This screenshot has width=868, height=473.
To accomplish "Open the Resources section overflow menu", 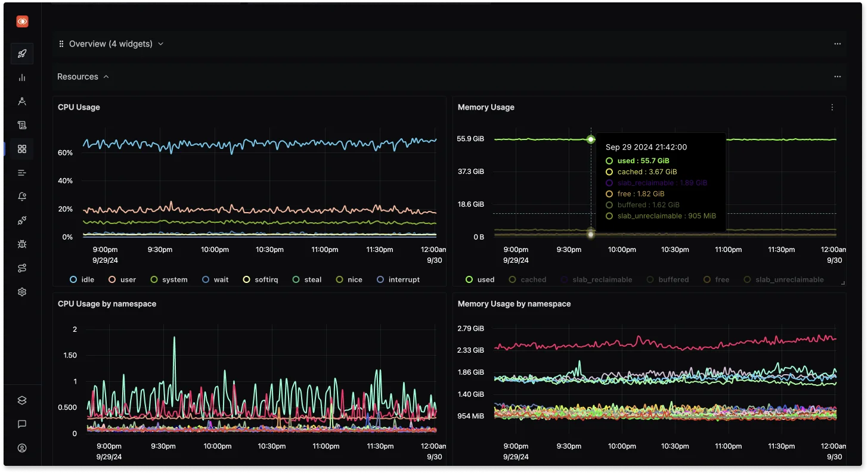I will click(837, 77).
